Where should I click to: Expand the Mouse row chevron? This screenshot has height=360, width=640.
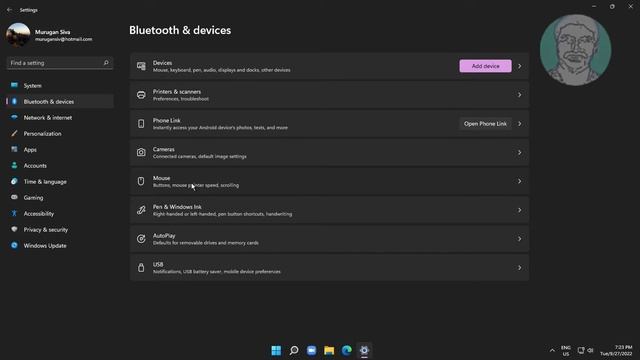(520, 181)
